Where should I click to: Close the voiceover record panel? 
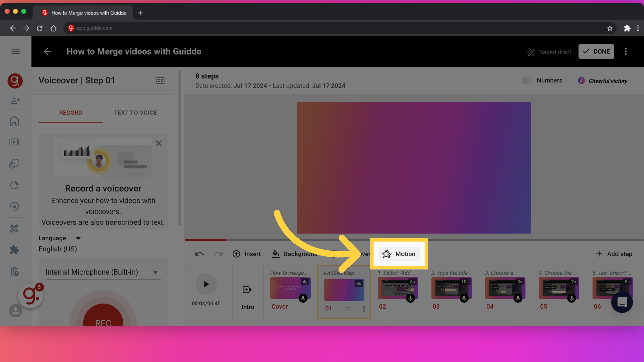[159, 143]
